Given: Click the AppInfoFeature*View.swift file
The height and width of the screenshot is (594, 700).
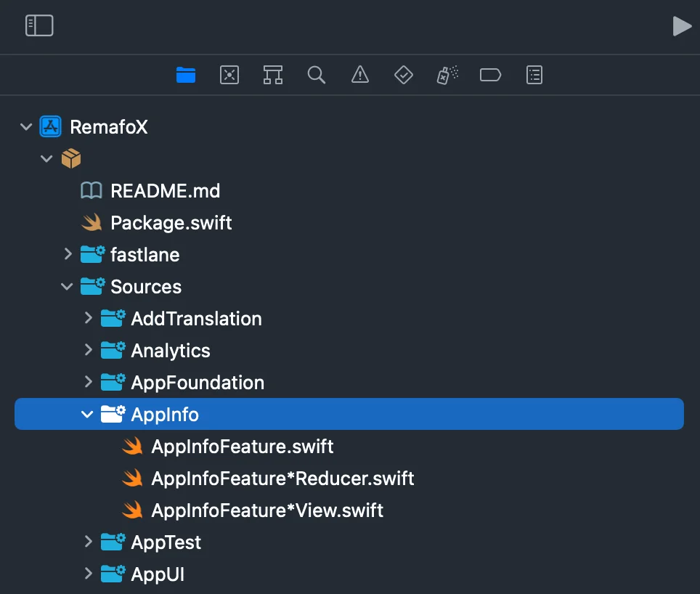Looking at the screenshot, I should 266,510.
